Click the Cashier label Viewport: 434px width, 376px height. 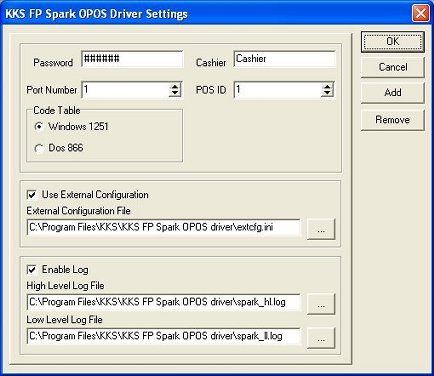click(211, 63)
